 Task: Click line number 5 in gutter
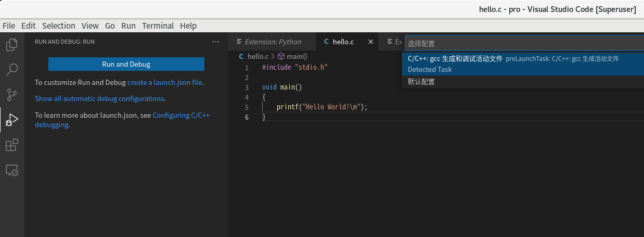point(247,107)
